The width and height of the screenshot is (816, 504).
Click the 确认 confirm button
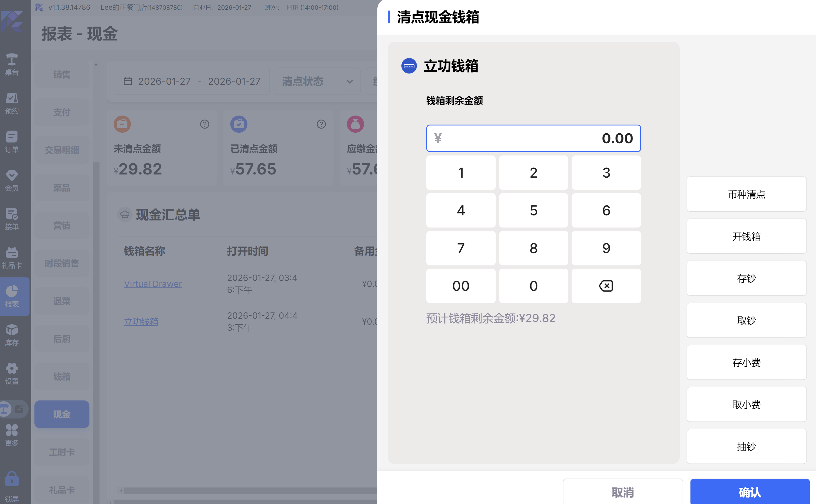coord(750,492)
